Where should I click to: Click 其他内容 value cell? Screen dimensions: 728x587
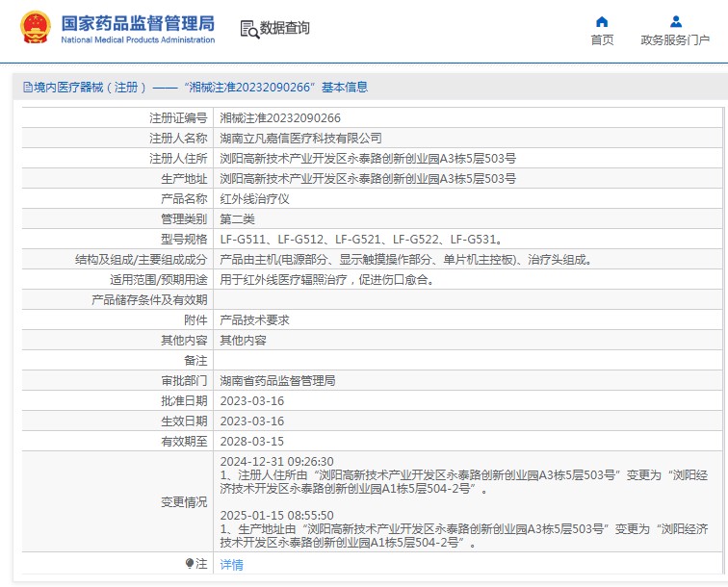click(x=243, y=340)
